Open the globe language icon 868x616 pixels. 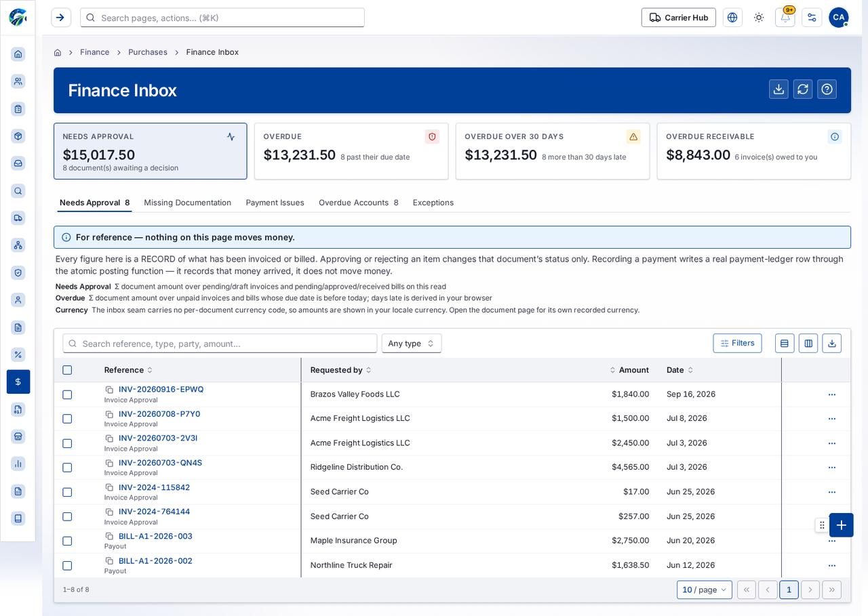pyautogui.click(x=732, y=18)
